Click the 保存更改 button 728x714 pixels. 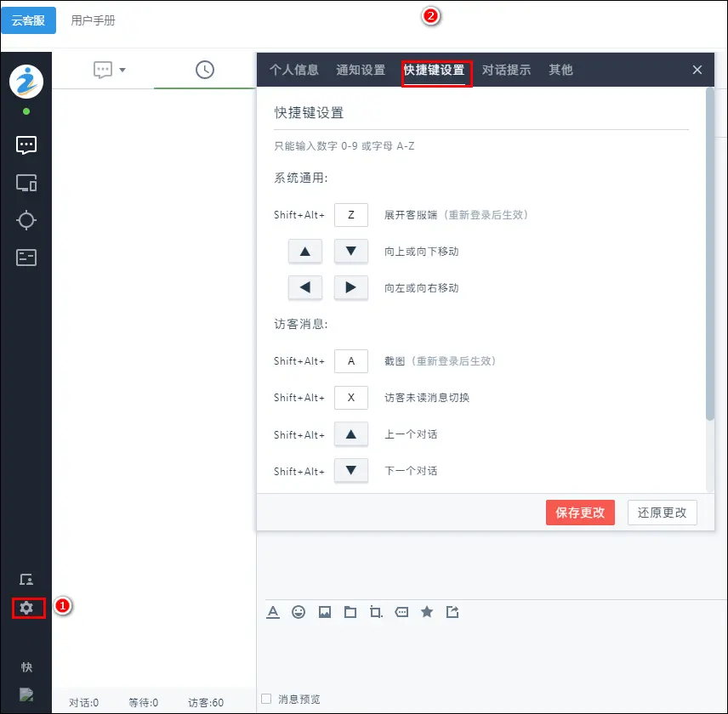point(580,513)
